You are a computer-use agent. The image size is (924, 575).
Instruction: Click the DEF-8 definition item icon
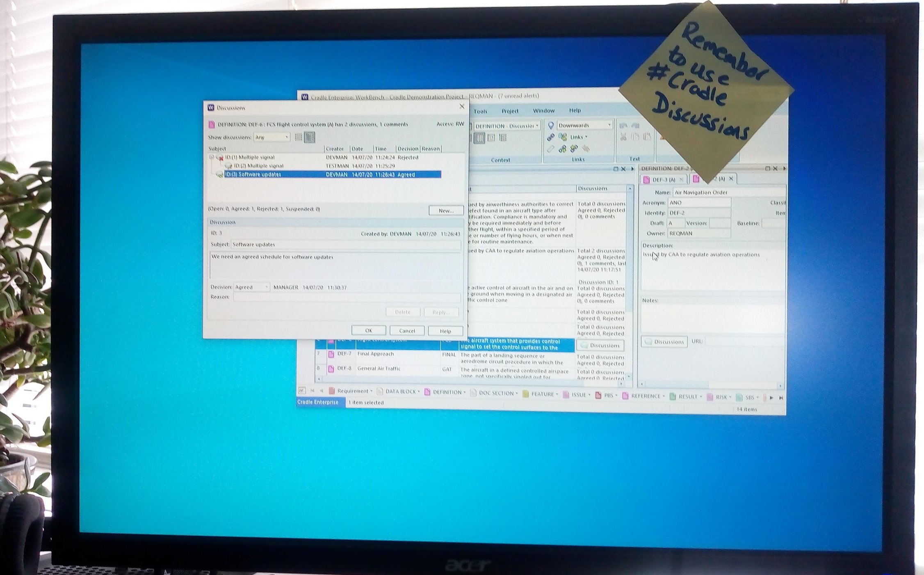point(331,369)
